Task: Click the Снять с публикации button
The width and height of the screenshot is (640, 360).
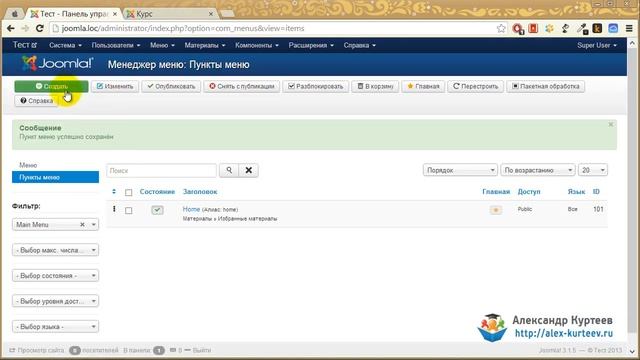Action: pyautogui.click(x=242, y=86)
